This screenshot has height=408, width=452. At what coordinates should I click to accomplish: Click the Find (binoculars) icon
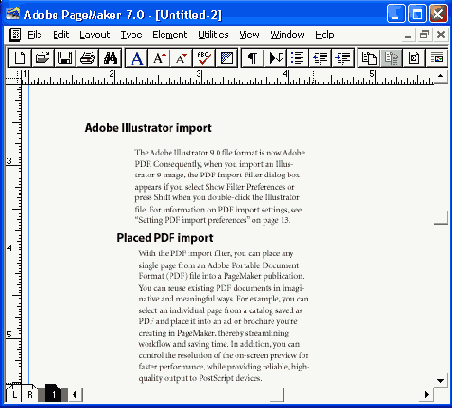[110, 58]
